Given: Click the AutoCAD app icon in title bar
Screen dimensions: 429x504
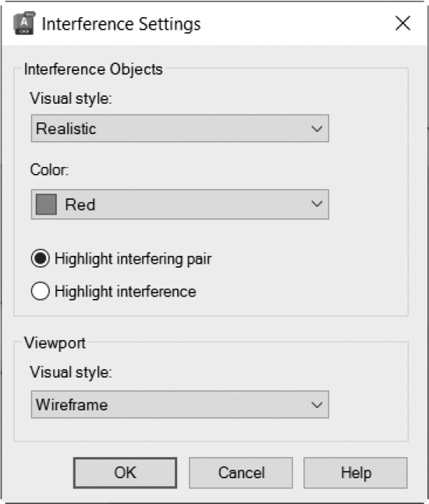Looking at the screenshot, I should [x=24, y=23].
